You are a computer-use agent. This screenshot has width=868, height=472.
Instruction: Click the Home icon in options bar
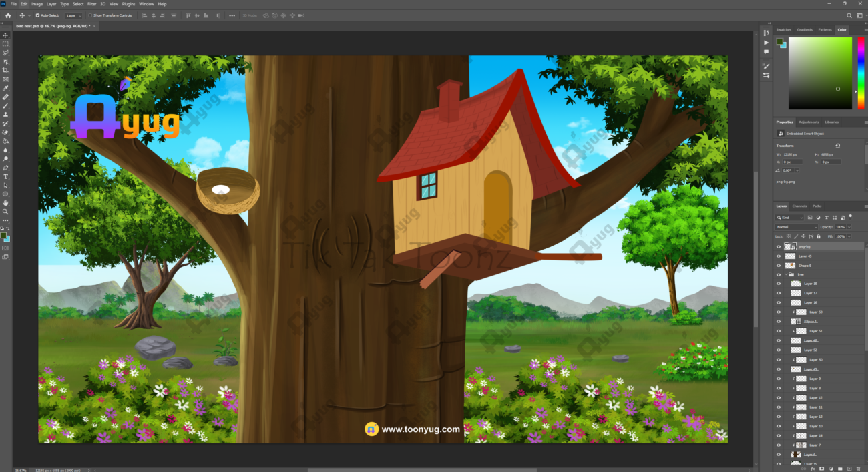tap(8, 15)
